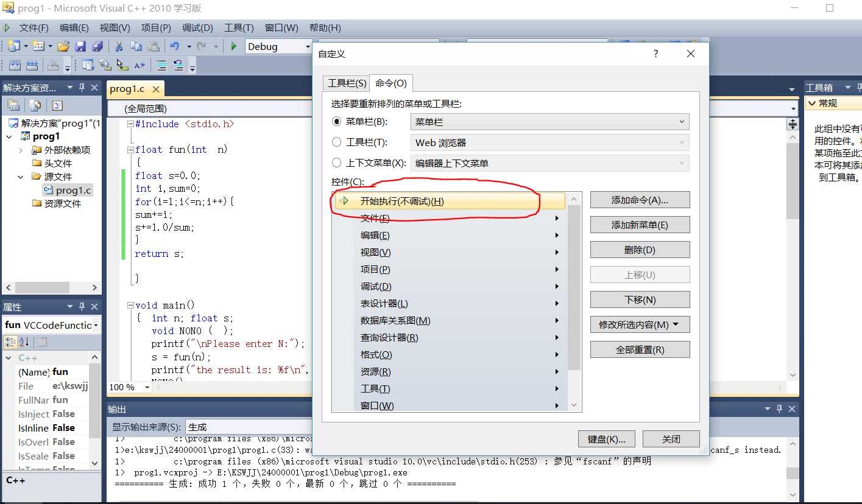Click the 删除(D) button
Viewport: 862px width, 504px height.
(640, 250)
